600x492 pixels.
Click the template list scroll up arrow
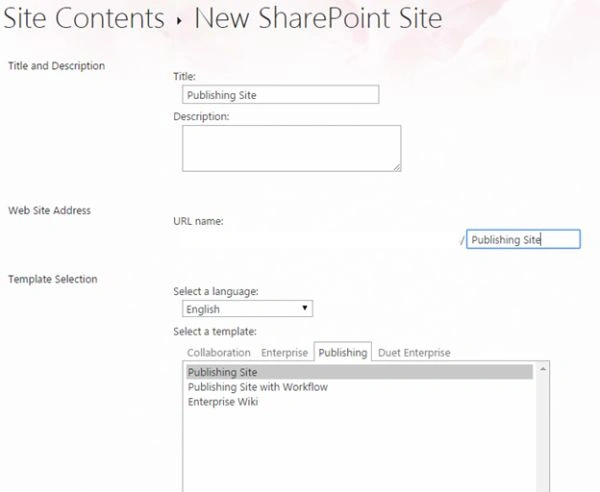click(542, 369)
